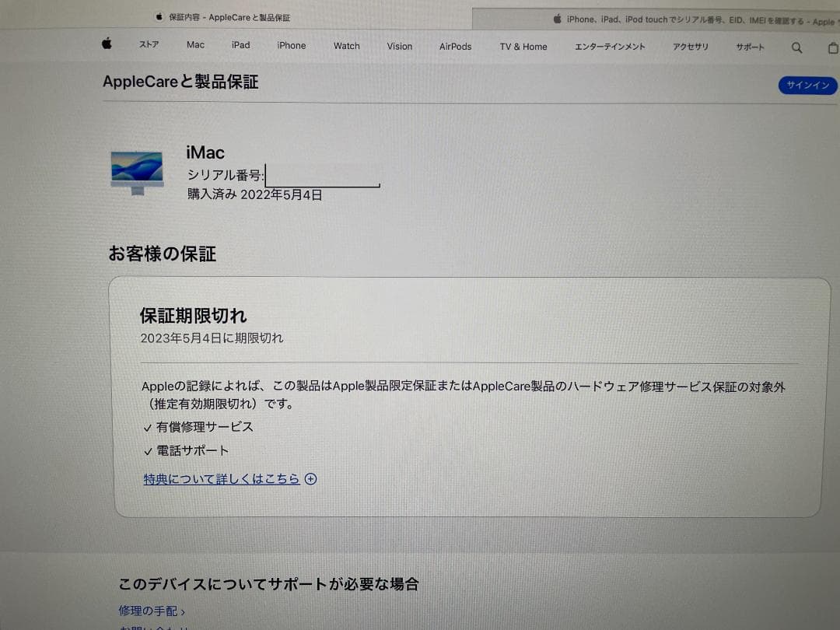Viewport: 840px width, 630px height.
Task: Click the 電話サポート checklist item
Action: click(187, 450)
